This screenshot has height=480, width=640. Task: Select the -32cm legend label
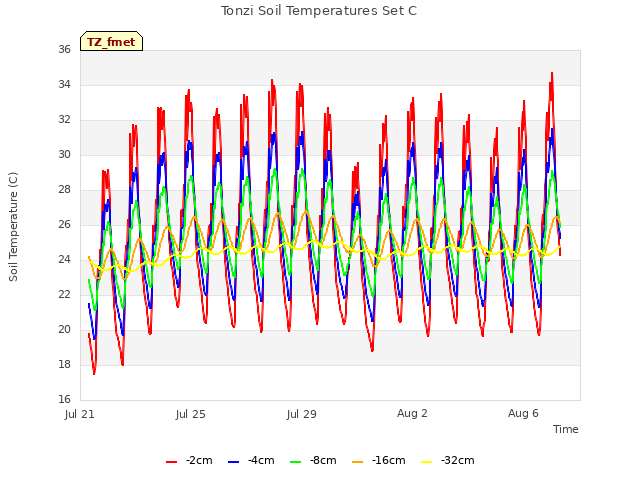pos(458,460)
